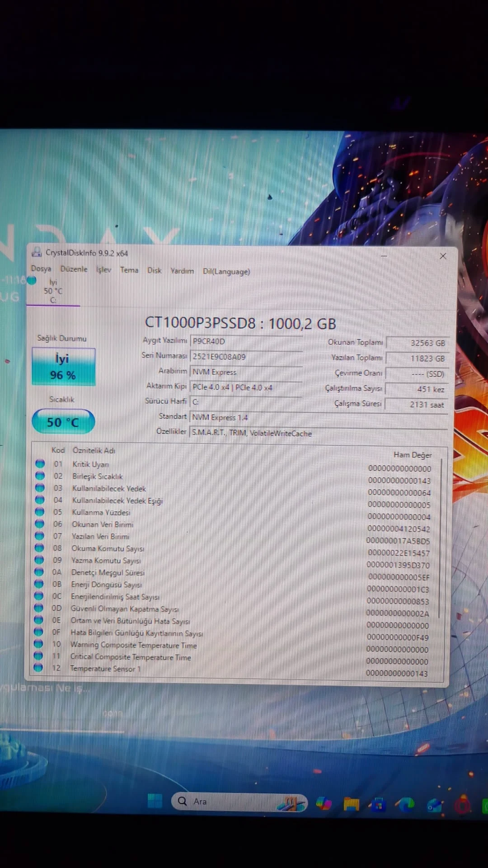Click status circle for Kullanılabilecek Yedek row
The image size is (488, 868).
click(40, 488)
